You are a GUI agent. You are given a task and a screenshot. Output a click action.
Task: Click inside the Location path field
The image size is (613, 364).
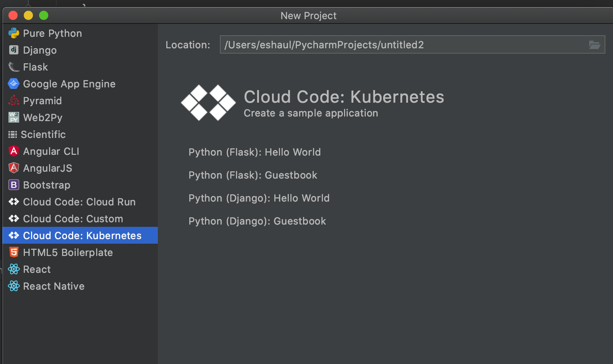pos(383,44)
